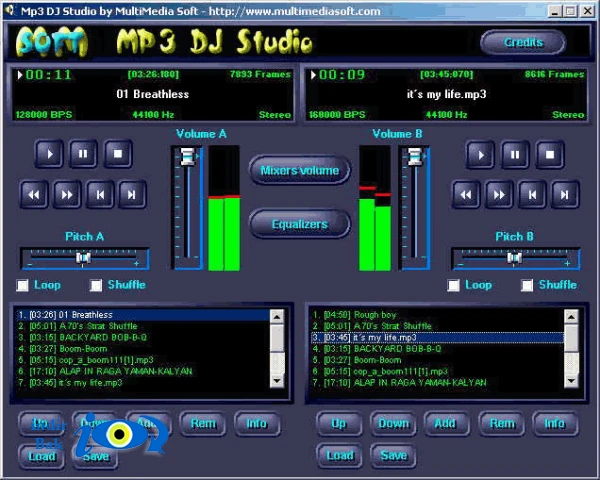Click the Volume B slider handle
600x480 pixels.
click(415, 156)
